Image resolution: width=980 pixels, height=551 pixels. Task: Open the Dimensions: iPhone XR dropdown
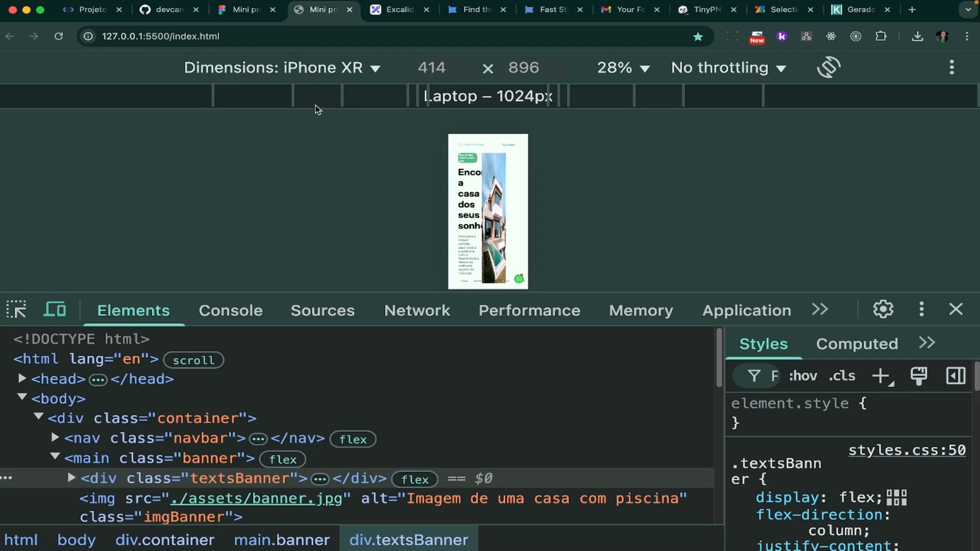tap(282, 67)
